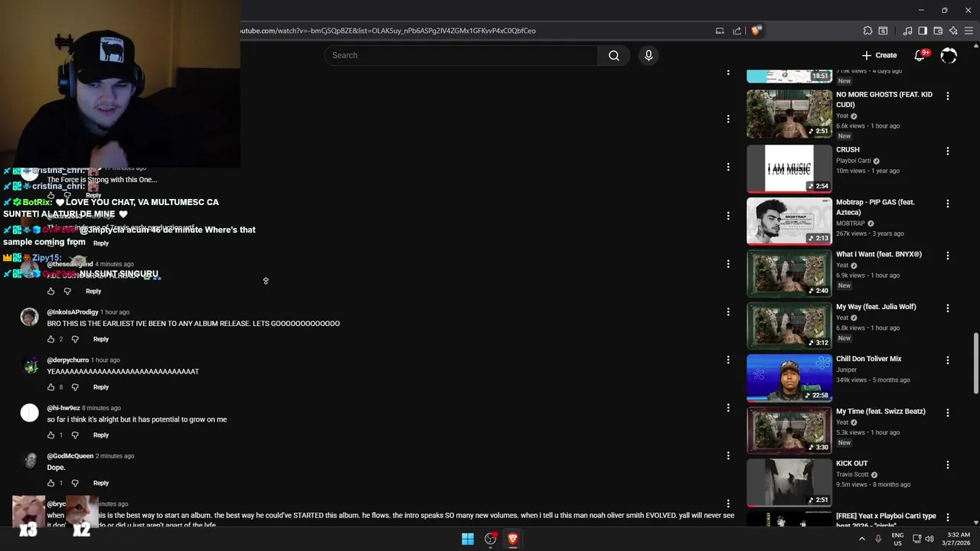980x551 pixels.
Task: Show the Brave sidebar panel icon
Action: (x=923, y=31)
